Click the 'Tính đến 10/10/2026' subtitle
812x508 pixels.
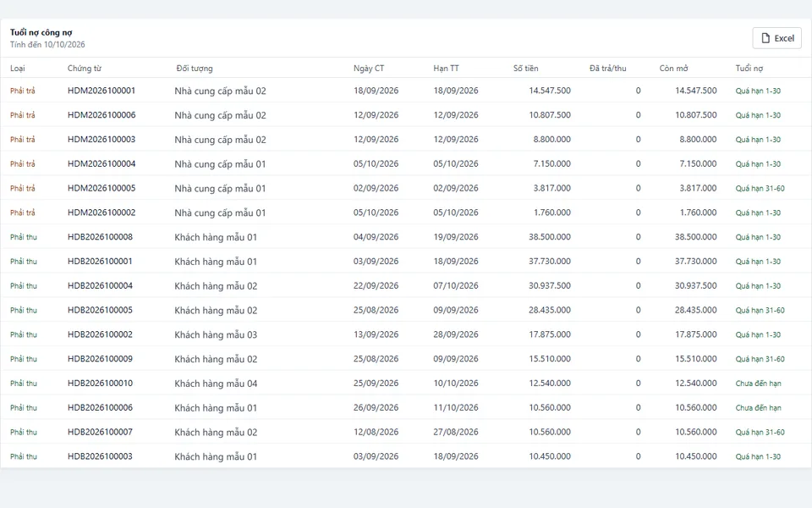47,45
